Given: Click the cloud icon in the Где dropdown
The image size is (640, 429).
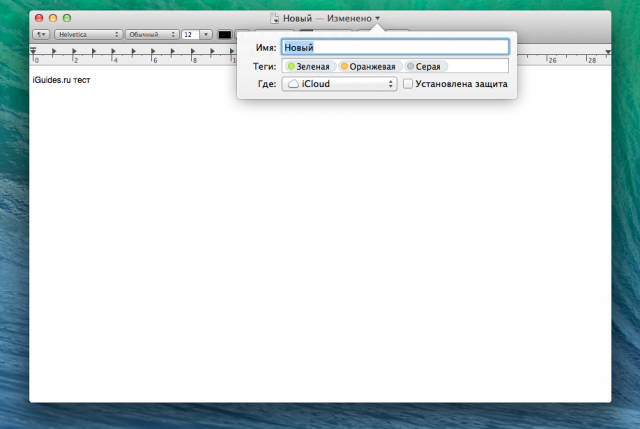Looking at the screenshot, I should pyautogui.click(x=293, y=84).
